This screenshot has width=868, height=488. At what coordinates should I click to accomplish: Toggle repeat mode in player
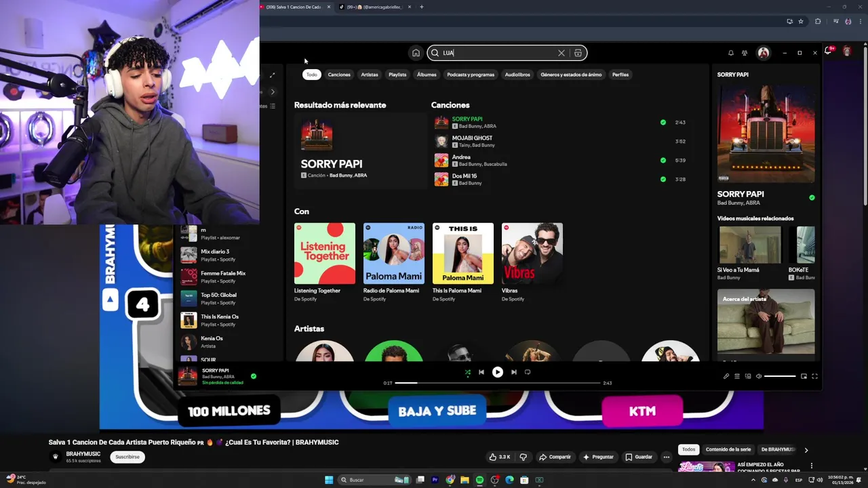[x=528, y=372]
